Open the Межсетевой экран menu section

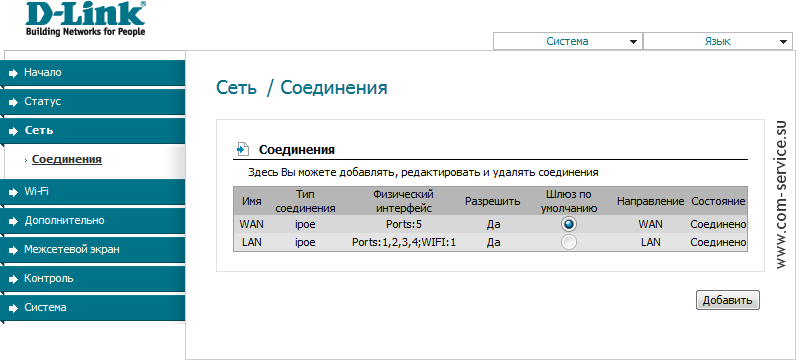(x=92, y=250)
